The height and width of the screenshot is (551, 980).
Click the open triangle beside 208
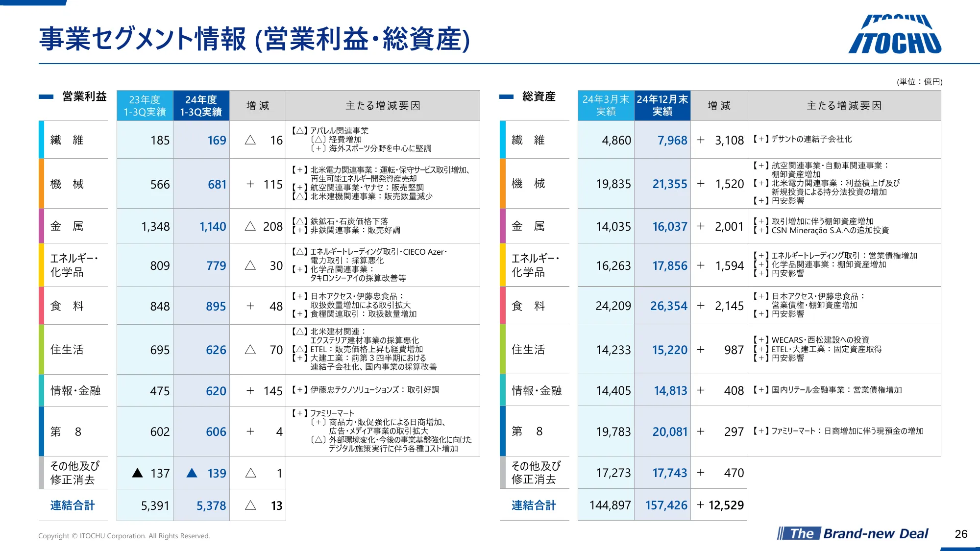(x=250, y=226)
